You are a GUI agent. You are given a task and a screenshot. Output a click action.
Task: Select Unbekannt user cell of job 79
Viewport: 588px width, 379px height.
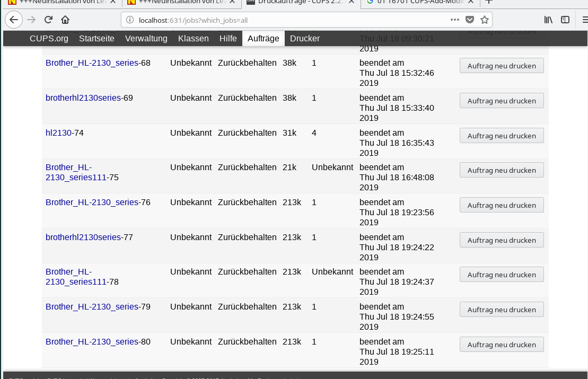tap(191, 307)
